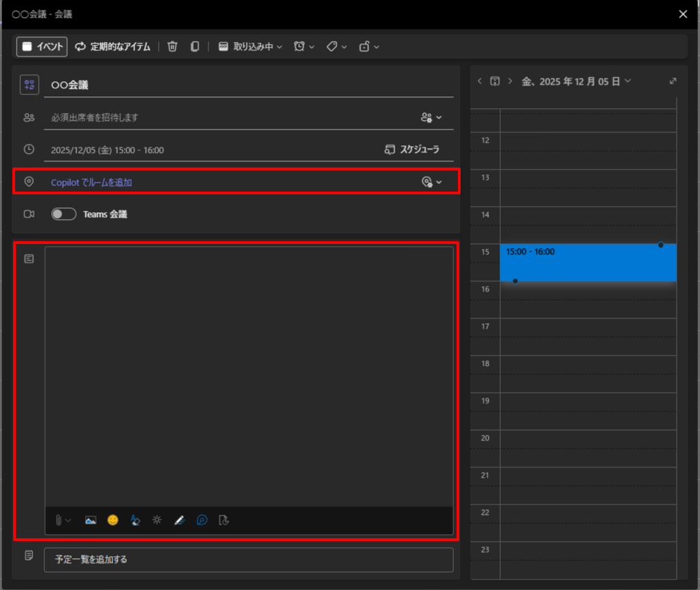This screenshot has height=590, width=700.
Task: Open the スケジューラ scheduling assistant
Action: 412,150
